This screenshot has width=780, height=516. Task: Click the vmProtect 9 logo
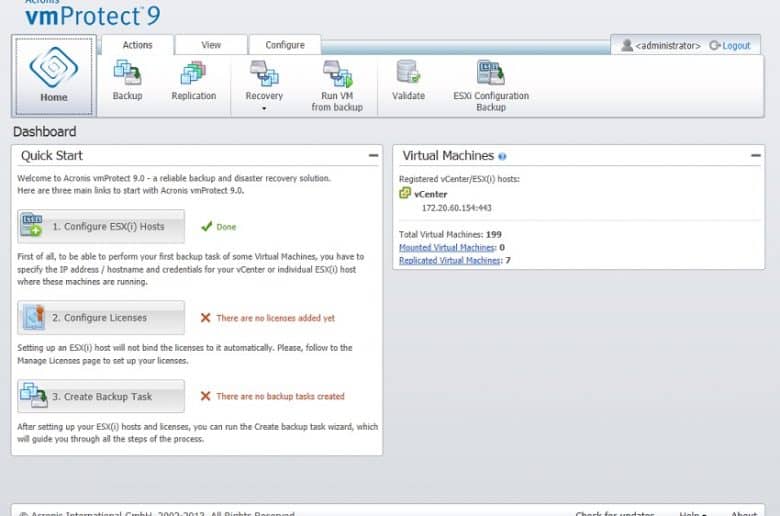pos(93,15)
